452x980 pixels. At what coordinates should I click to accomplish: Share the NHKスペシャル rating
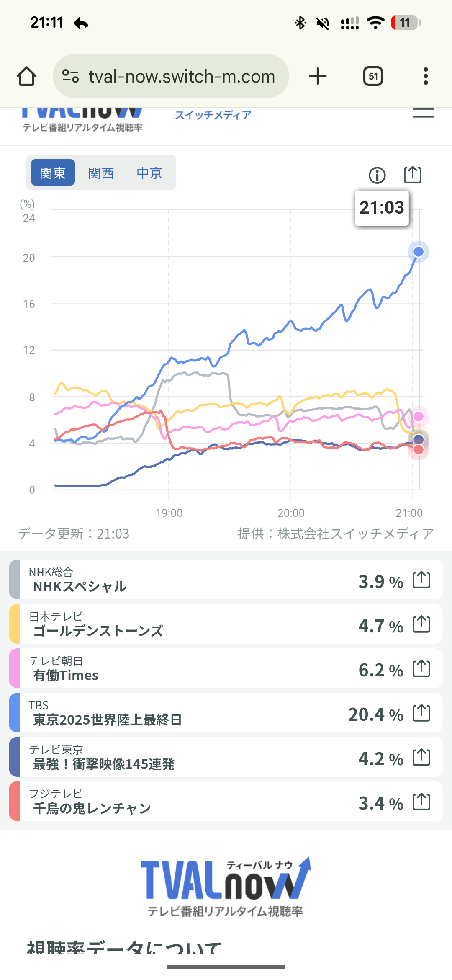click(421, 580)
